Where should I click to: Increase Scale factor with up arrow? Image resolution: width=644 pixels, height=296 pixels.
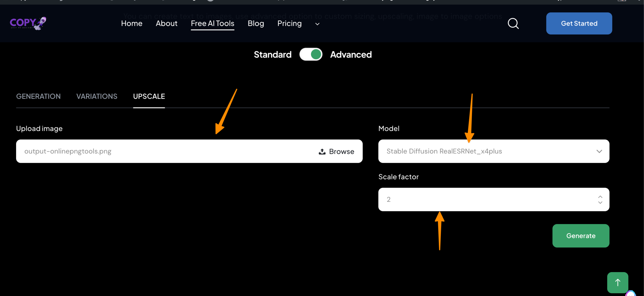(600, 197)
